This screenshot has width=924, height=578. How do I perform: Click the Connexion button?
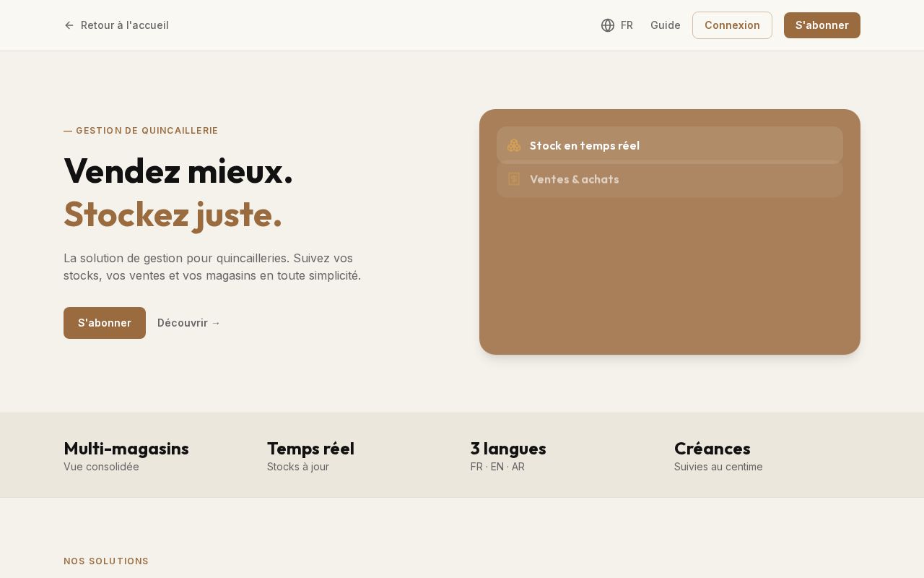(x=732, y=25)
